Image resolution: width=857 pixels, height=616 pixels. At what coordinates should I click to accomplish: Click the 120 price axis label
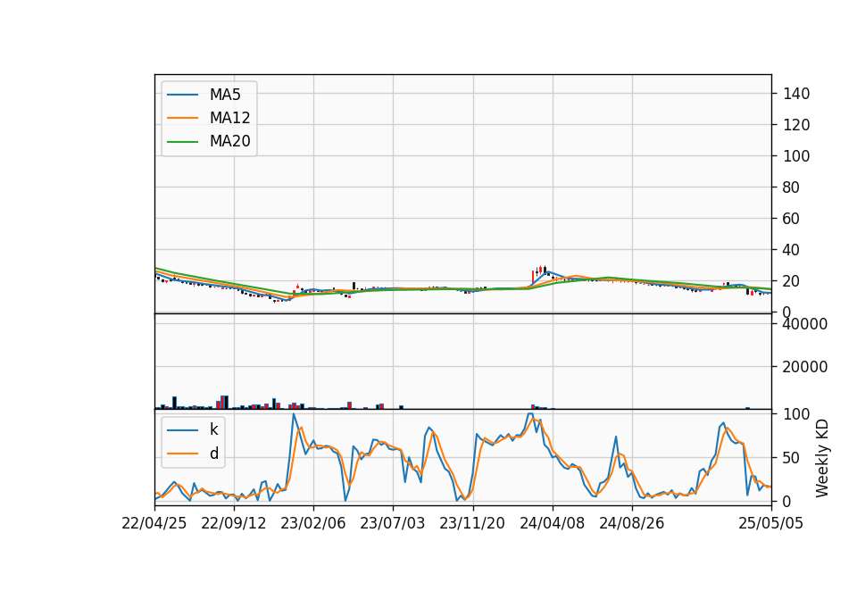click(x=796, y=125)
